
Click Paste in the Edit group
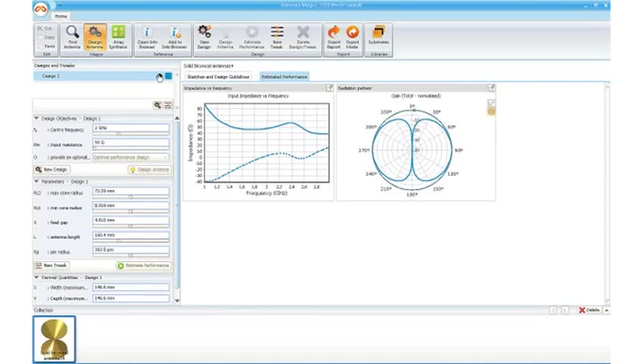(46, 46)
